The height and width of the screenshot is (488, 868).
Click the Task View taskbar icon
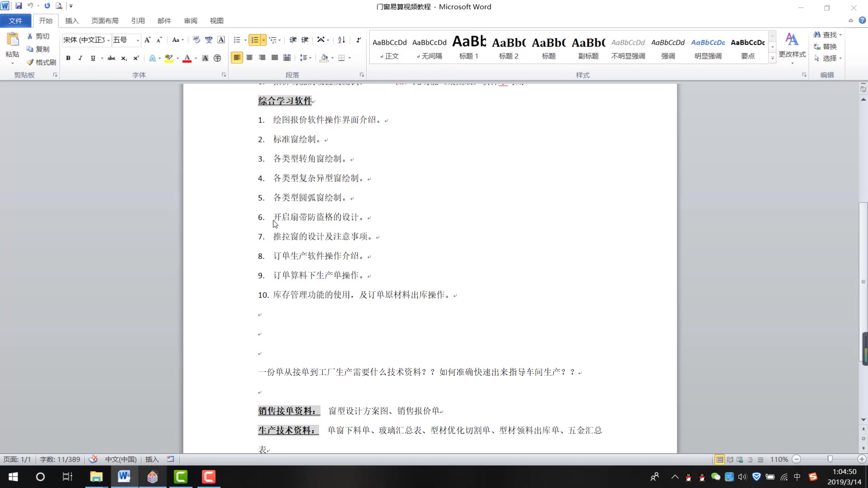point(67,477)
